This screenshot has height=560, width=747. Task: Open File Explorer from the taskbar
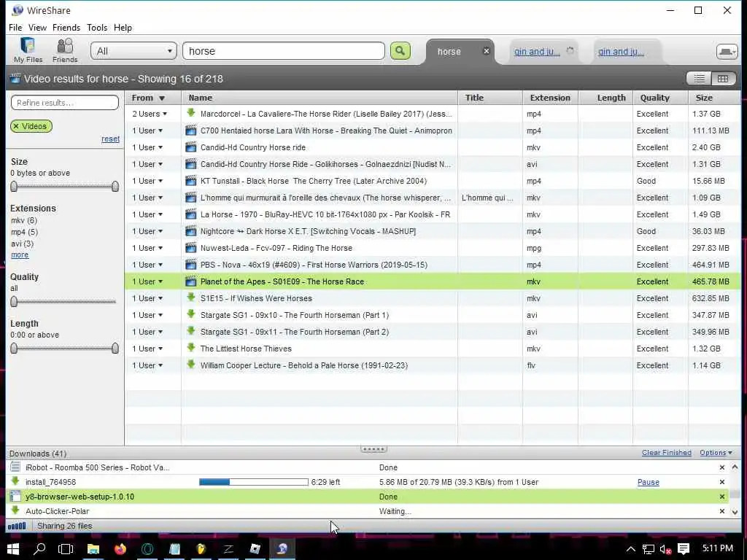pos(93,548)
